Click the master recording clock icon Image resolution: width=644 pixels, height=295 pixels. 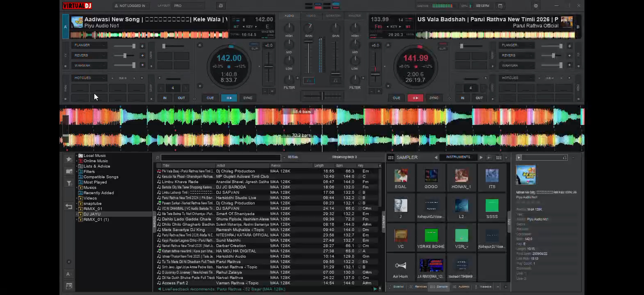(x=500, y=6)
